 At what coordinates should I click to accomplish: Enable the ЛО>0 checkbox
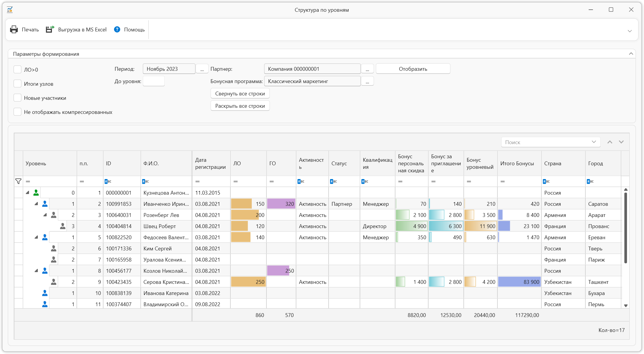18,70
